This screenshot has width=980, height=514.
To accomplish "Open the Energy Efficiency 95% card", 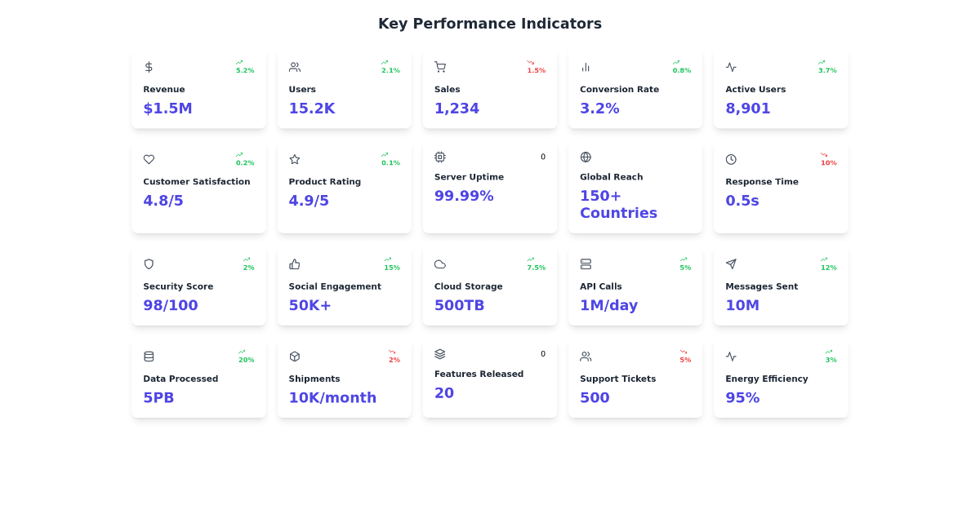I will coord(781,379).
